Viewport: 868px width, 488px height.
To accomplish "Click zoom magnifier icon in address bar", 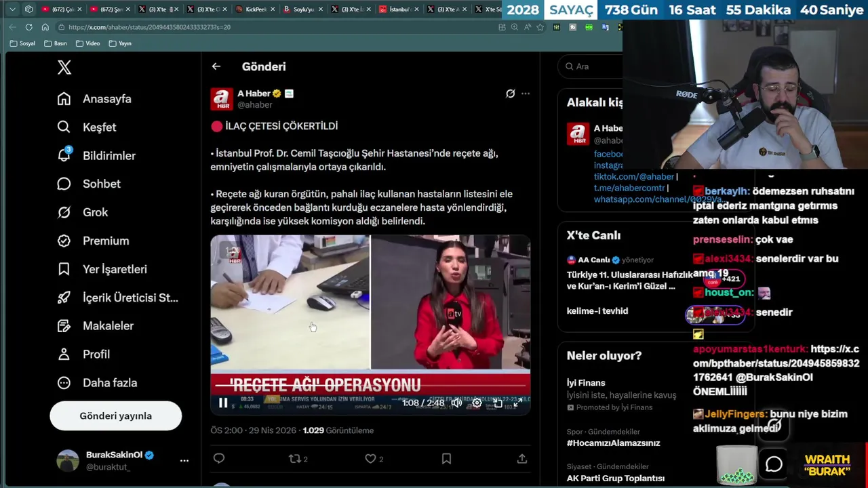I will click(514, 27).
